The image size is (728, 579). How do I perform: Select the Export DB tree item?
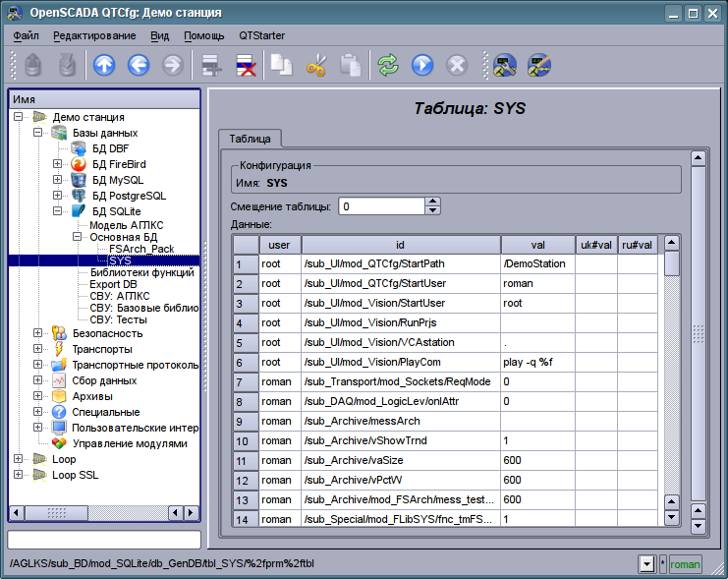[113, 284]
